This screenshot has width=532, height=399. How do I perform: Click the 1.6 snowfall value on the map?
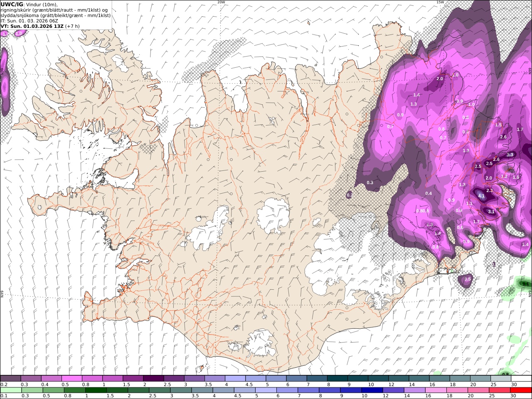pyautogui.click(x=516, y=177)
